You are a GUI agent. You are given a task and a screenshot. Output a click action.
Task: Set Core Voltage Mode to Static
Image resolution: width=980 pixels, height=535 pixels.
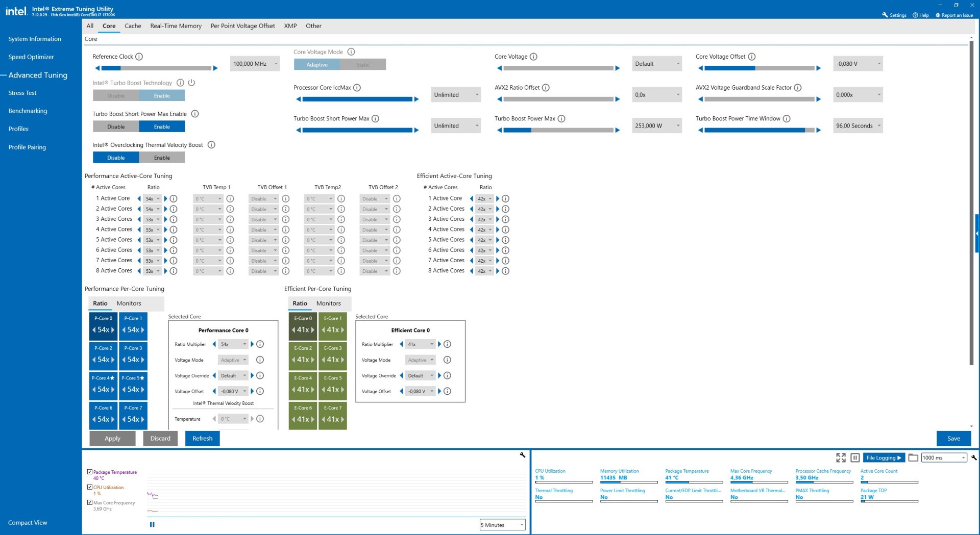(363, 65)
